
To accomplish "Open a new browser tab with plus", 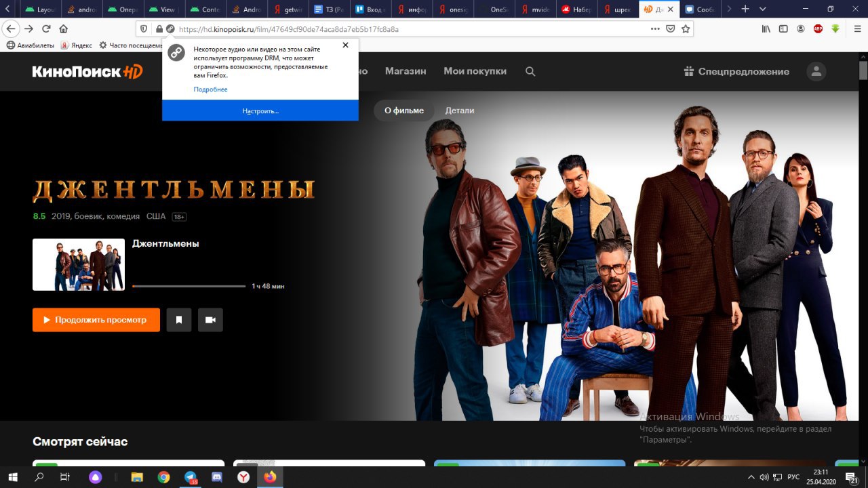I will coord(745,9).
